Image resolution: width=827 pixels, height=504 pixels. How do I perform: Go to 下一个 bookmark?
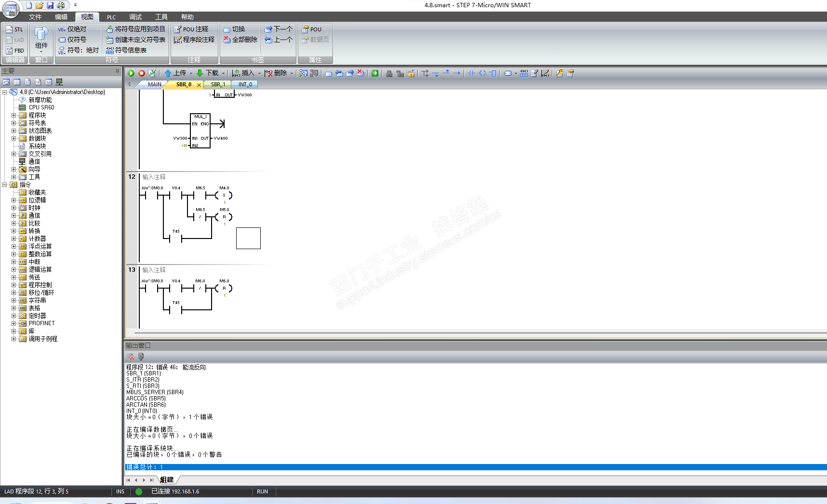tap(279, 29)
